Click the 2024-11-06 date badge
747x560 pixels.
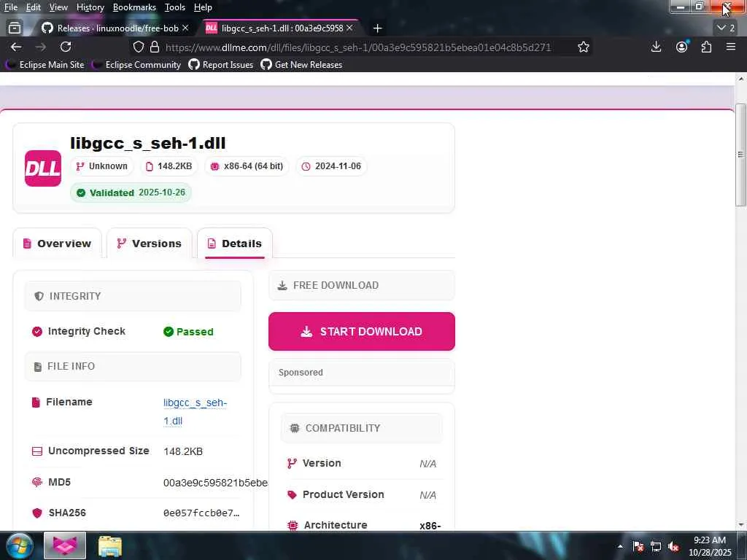tap(332, 166)
